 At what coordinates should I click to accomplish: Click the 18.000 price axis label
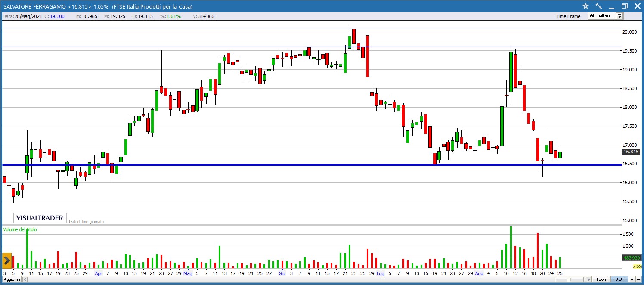[x=630, y=107]
